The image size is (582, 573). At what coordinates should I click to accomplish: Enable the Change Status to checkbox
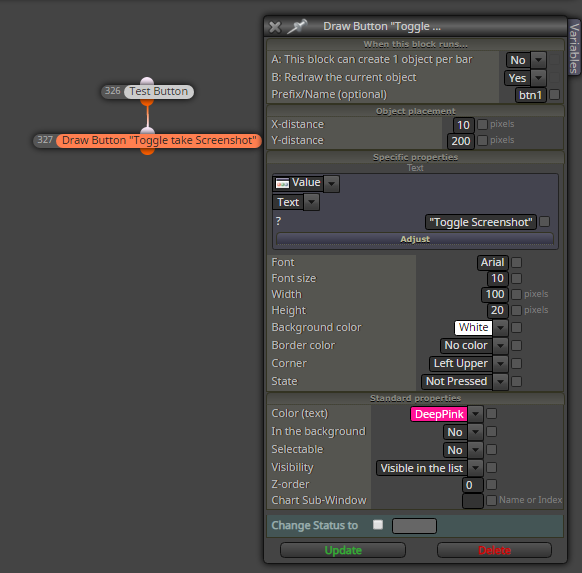[x=378, y=525]
